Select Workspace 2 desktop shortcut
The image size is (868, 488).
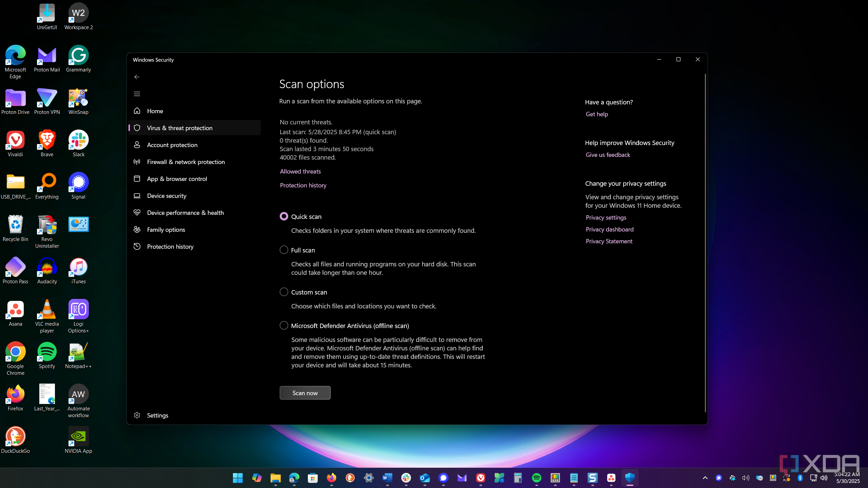coord(78,16)
